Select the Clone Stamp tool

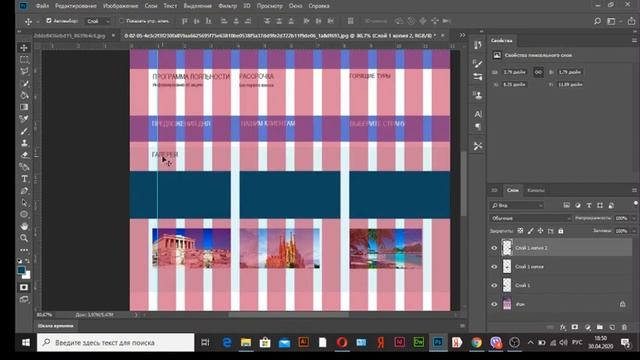pyautogui.click(x=24, y=143)
